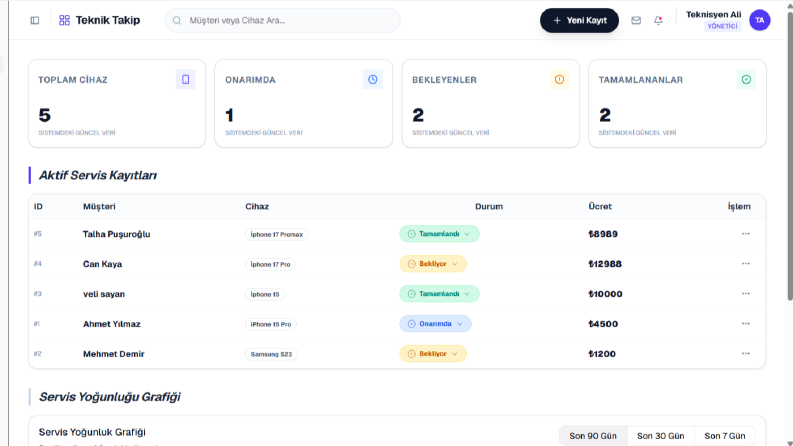Select the Son 7 Gün tab
The height and width of the screenshot is (446, 793).
click(725, 436)
